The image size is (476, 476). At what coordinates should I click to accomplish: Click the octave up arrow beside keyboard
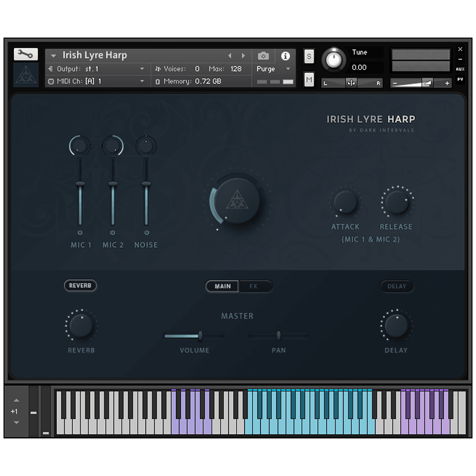tap(16, 400)
